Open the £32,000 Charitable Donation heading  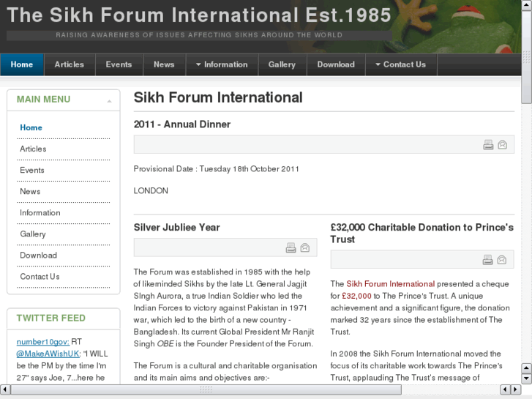pyautogui.click(x=422, y=234)
